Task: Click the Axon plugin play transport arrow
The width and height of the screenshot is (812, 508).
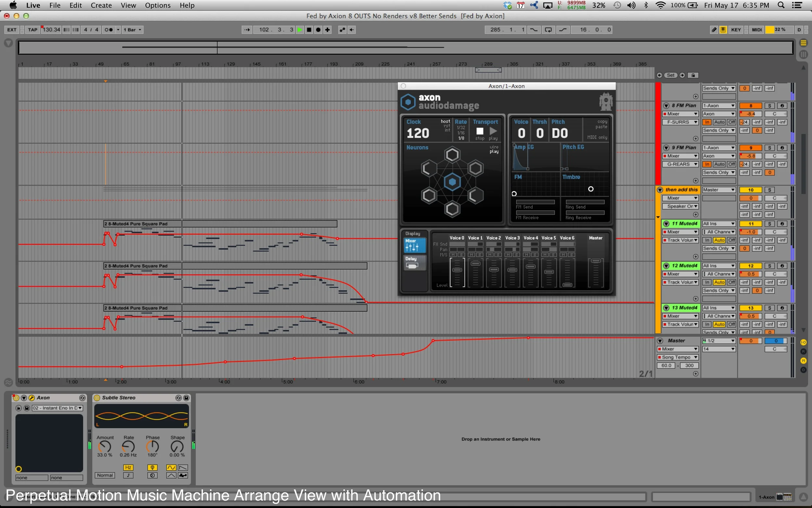Action: (x=493, y=131)
